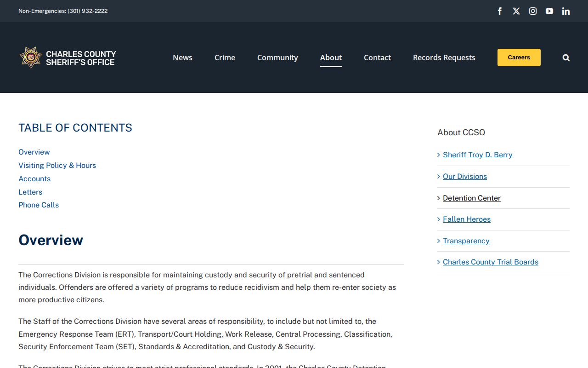This screenshot has height=368, width=588.
Task: Click the yellow Careers button
Action: click(x=519, y=57)
